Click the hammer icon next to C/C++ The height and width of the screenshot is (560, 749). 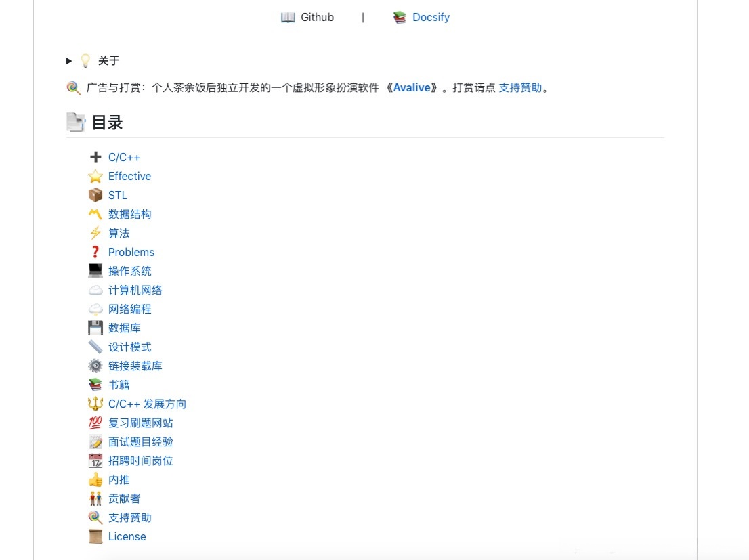[95, 157]
